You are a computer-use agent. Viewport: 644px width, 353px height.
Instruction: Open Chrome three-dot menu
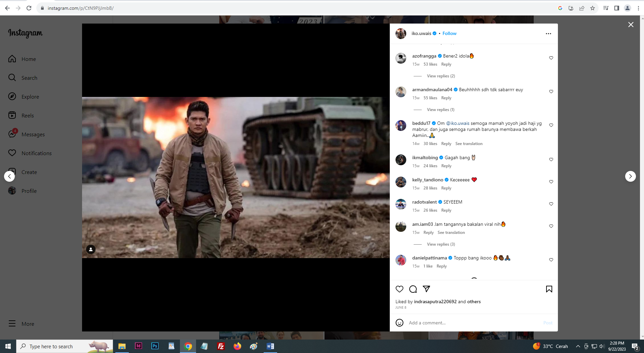pyautogui.click(x=638, y=8)
